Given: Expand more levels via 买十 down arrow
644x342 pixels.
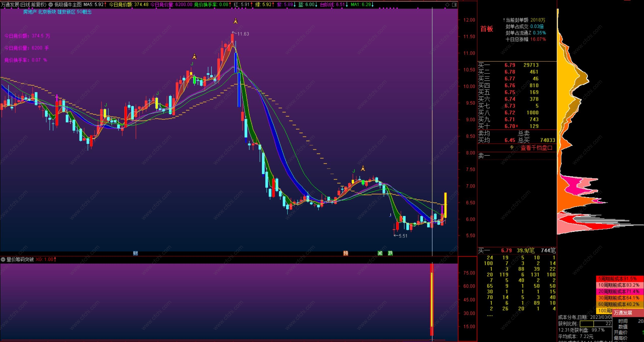Looking at the screenshot, I should click(517, 126).
